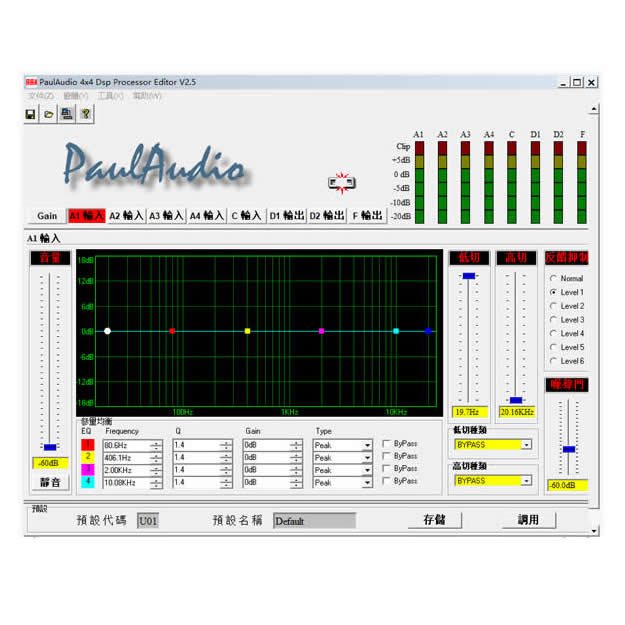Click the computer connection toolbar icon
The height and width of the screenshot is (625, 625).
pos(67,114)
